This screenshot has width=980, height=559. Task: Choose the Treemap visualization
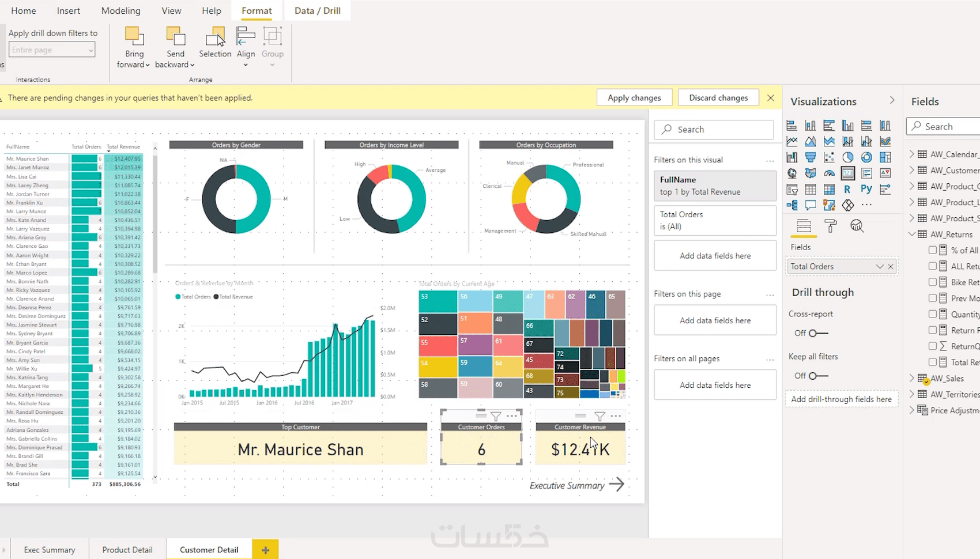pos(885,157)
